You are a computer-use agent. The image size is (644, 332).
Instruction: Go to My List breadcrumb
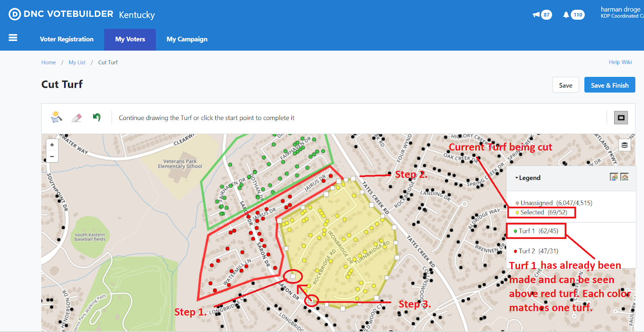tap(77, 62)
